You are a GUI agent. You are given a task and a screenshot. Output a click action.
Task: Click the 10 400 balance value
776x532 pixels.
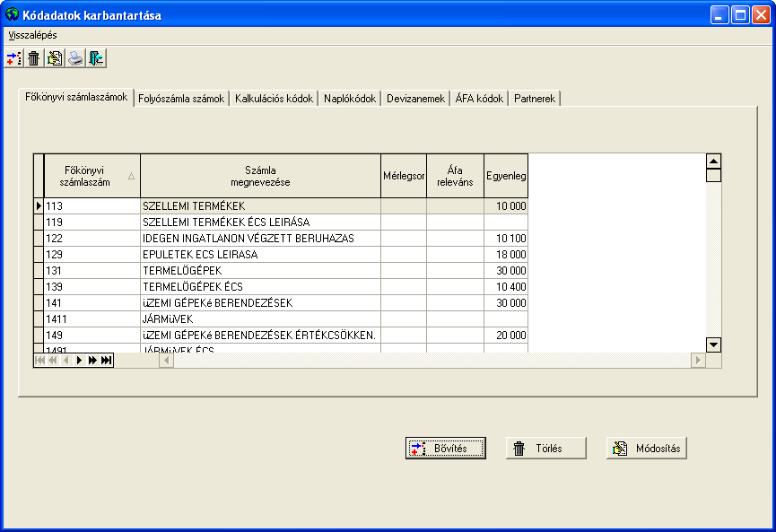pyautogui.click(x=510, y=287)
